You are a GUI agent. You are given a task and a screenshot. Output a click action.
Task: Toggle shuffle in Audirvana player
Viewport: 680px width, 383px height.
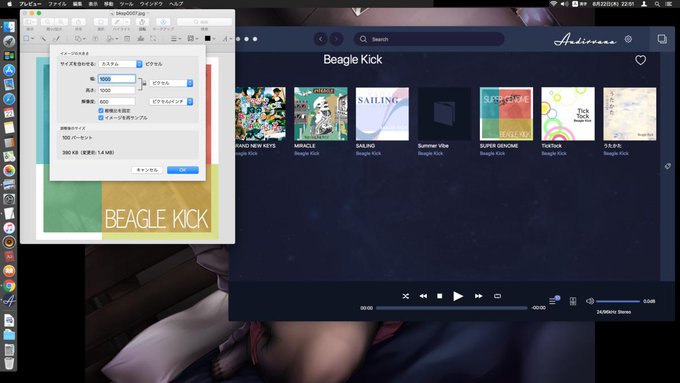pyautogui.click(x=405, y=296)
